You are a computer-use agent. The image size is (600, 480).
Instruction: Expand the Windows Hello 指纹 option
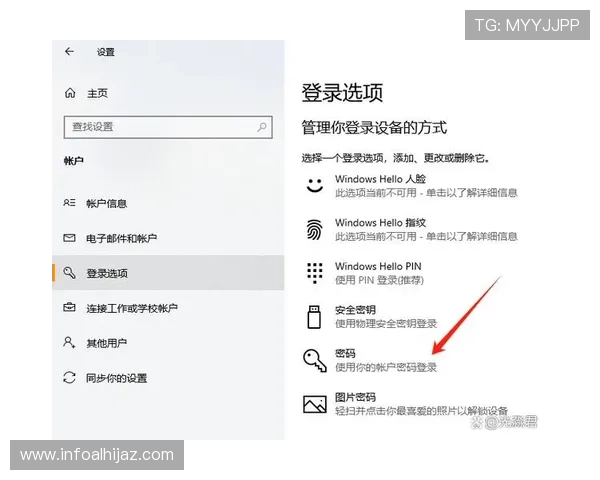(x=411, y=230)
